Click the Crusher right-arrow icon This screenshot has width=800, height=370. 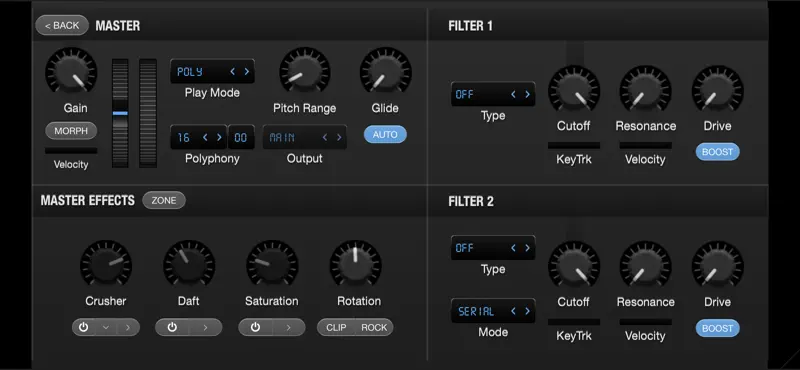(x=127, y=328)
